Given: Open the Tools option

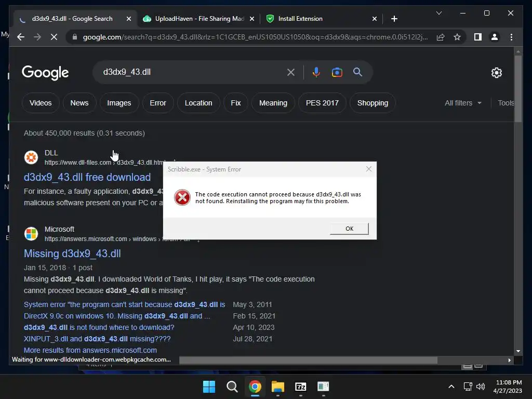Looking at the screenshot, I should tap(506, 103).
